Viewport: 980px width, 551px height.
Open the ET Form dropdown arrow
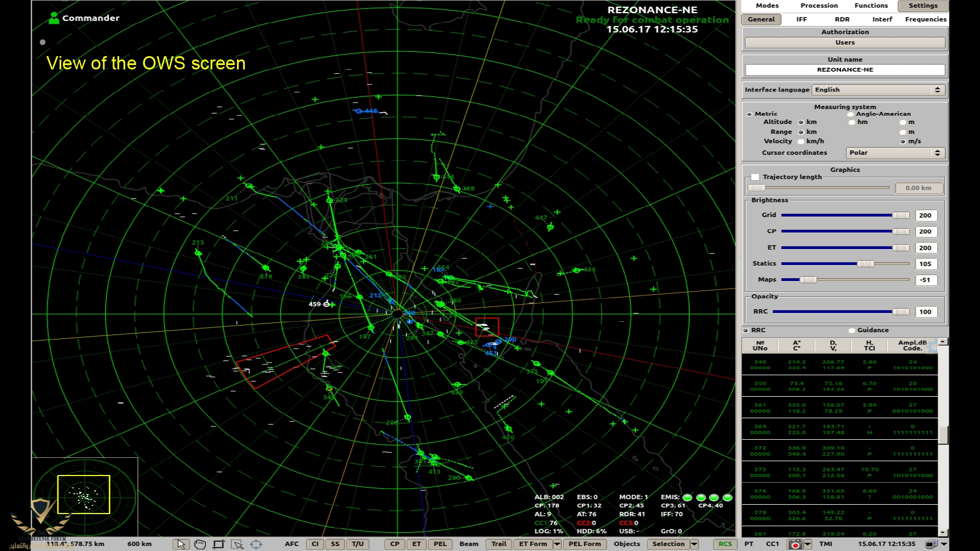coord(557,544)
